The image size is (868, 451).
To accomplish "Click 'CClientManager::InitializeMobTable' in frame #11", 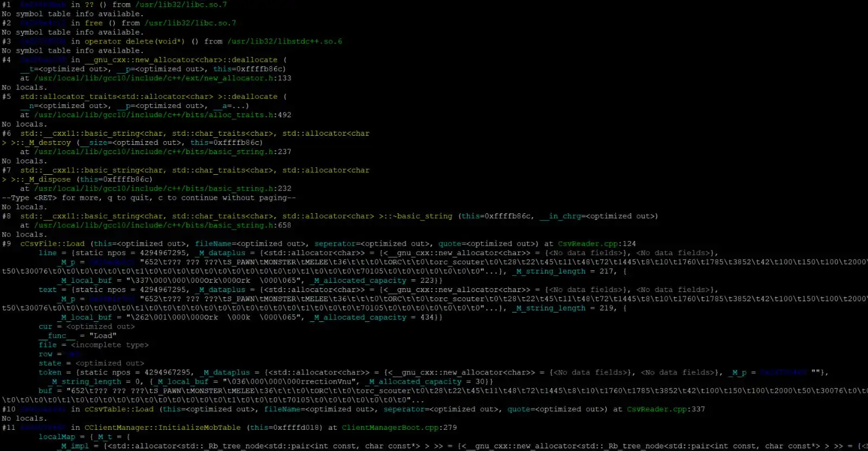I will pos(162,428).
